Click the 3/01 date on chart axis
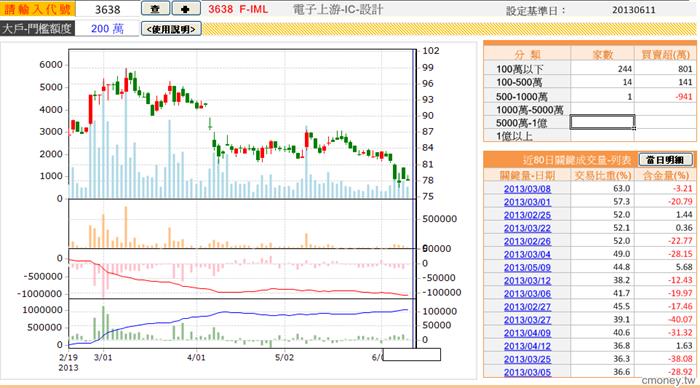 click(103, 358)
